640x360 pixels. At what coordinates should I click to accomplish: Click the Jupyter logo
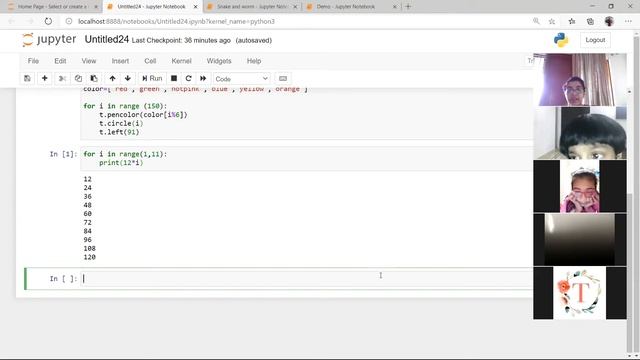point(49,40)
